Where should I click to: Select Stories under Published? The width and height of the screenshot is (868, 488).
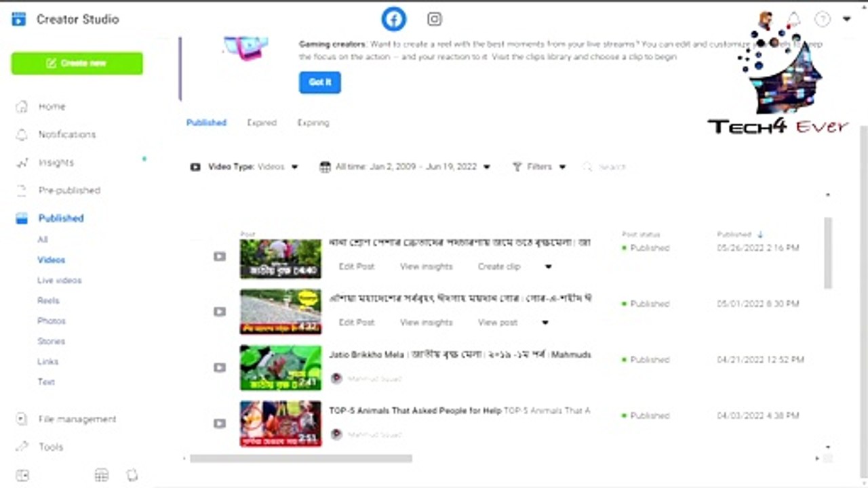(51, 341)
